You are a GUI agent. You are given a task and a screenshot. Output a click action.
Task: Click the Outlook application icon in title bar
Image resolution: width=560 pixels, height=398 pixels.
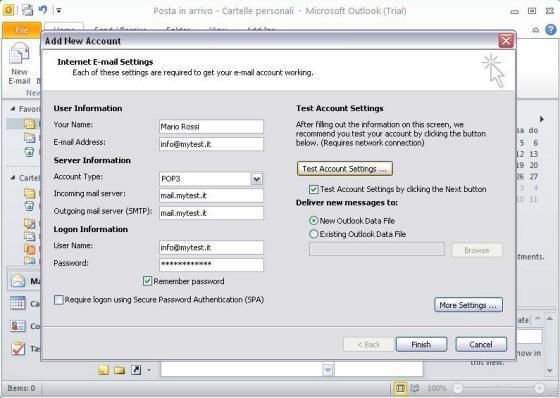point(8,10)
